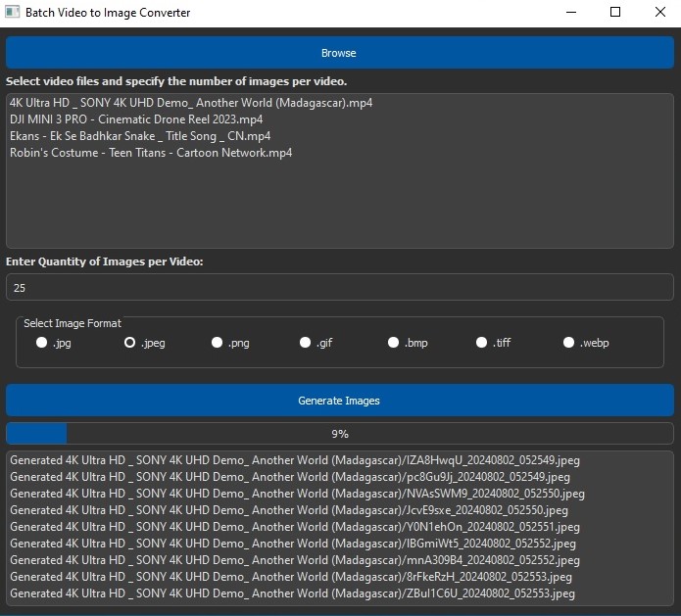681x616 pixels.
Task: Select the .jpg image format
Action: pos(42,343)
